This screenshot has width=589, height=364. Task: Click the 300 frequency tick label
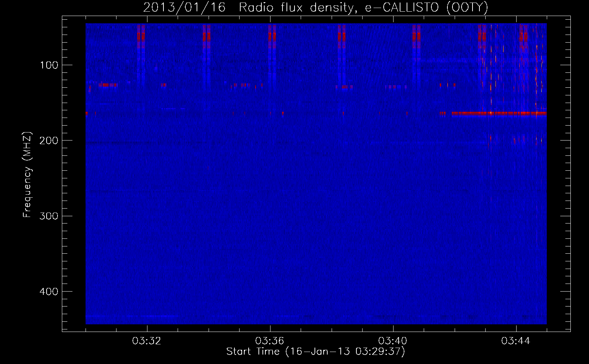click(49, 216)
